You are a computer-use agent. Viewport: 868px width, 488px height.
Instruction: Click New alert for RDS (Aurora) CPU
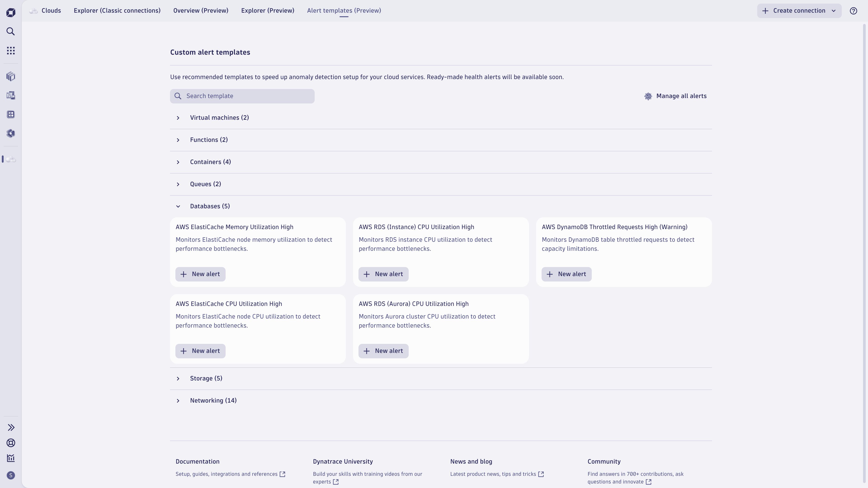pyautogui.click(x=383, y=351)
